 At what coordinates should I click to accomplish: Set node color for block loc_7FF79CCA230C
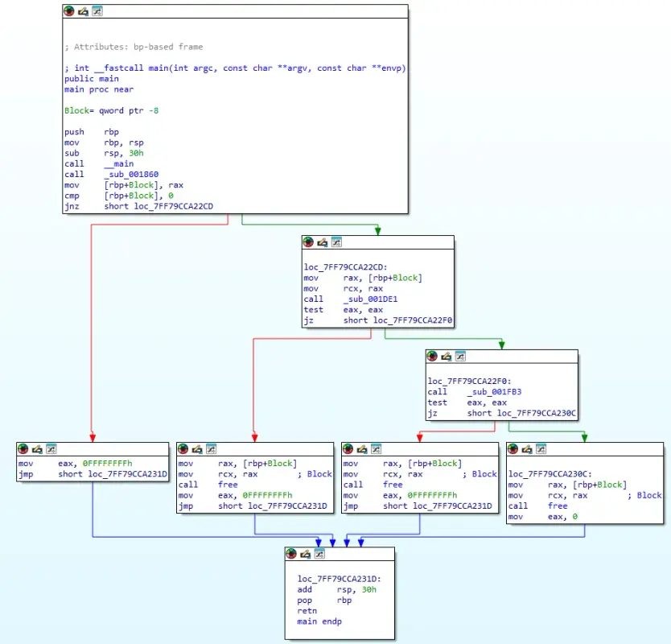point(513,448)
